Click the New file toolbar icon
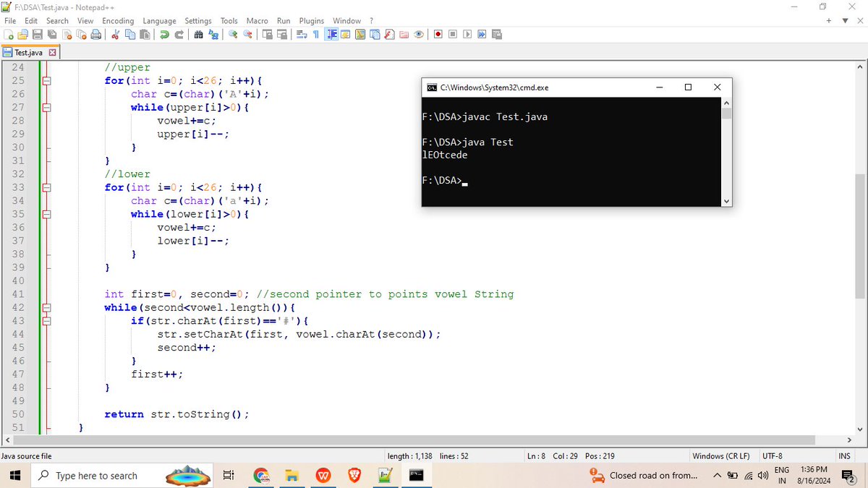Image resolution: width=868 pixels, height=488 pixels. coord(9,34)
